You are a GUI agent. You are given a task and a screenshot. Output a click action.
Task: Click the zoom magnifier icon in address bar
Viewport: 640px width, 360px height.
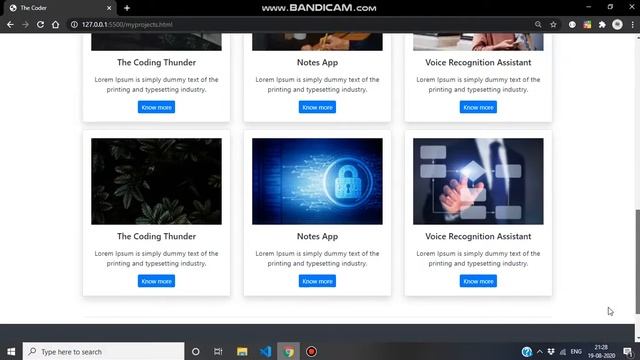[538, 24]
